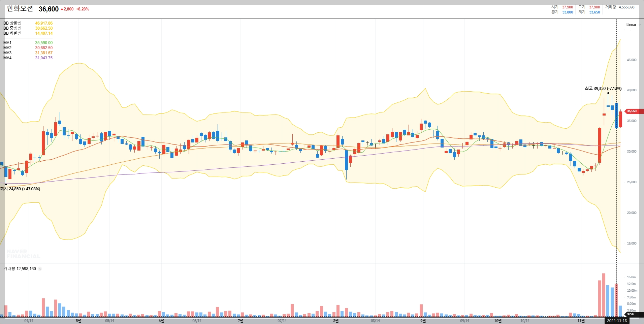
Task: Click the 06/14 date axis label
Action: click(197, 321)
